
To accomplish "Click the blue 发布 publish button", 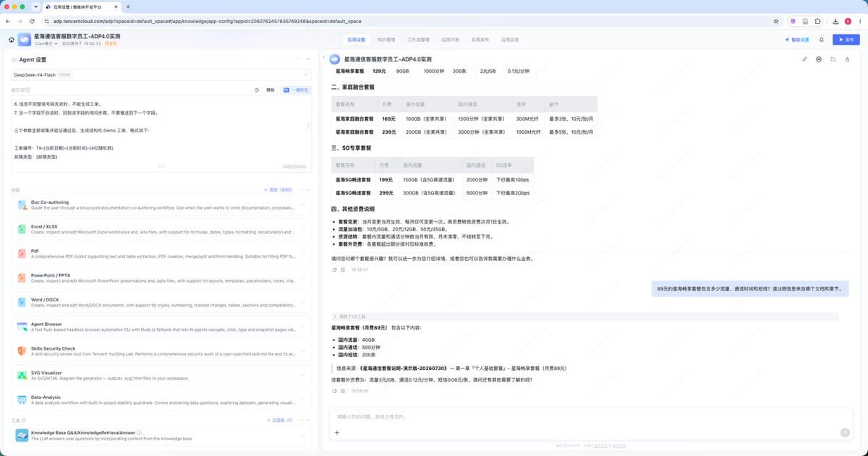I will pyautogui.click(x=846, y=40).
